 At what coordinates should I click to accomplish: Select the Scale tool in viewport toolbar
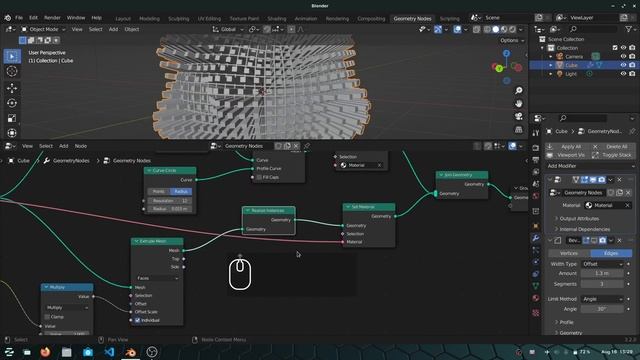12,118
